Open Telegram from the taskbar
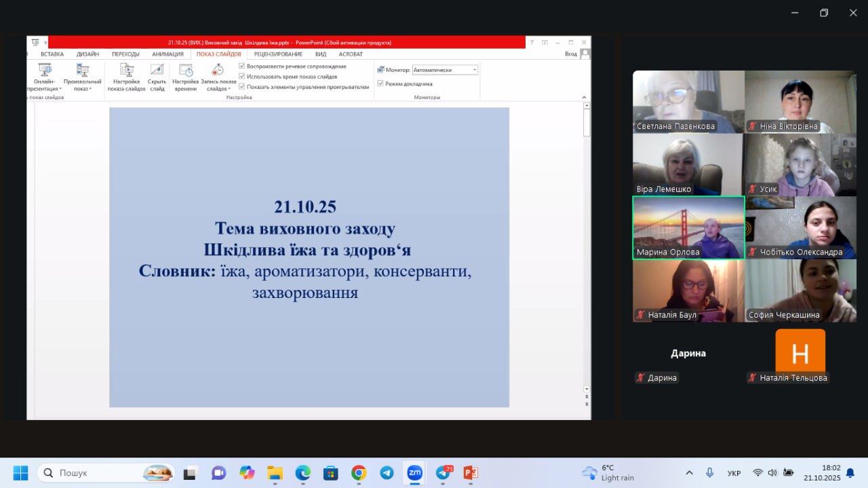Viewport: 868px width, 488px height. coord(387,472)
